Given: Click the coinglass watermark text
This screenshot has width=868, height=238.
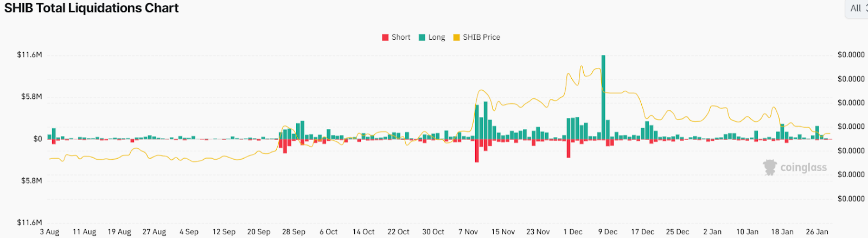Looking at the screenshot, I should [x=803, y=167].
